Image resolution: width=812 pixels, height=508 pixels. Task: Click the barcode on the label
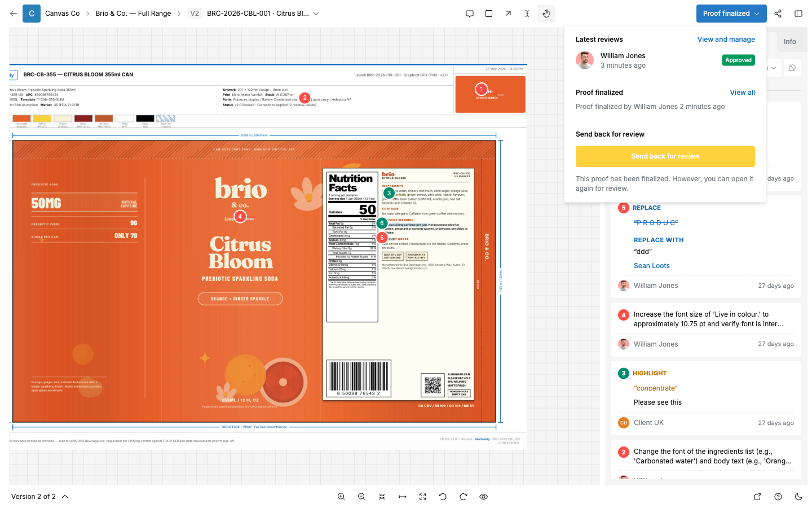[x=358, y=379]
